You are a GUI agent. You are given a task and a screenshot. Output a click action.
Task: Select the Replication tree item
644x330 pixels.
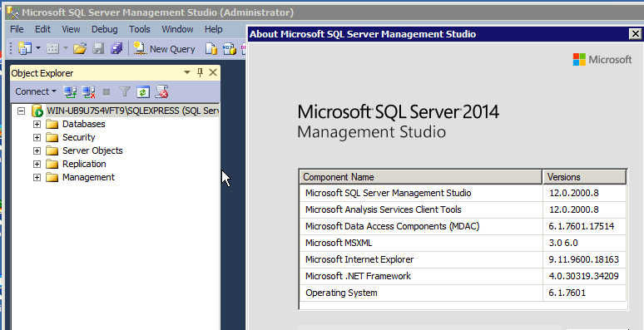[x=84, y=164]
